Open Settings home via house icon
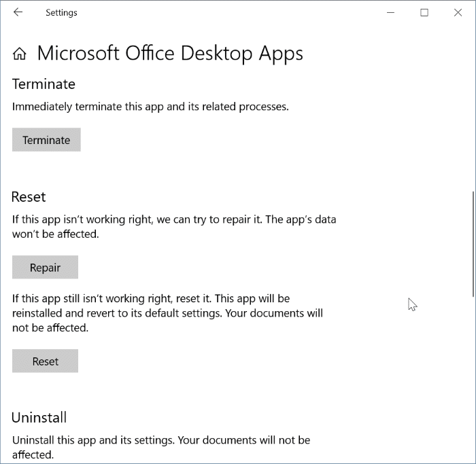Image resolution: width=476 pixels, height=464 pixels. click(20, 54)
